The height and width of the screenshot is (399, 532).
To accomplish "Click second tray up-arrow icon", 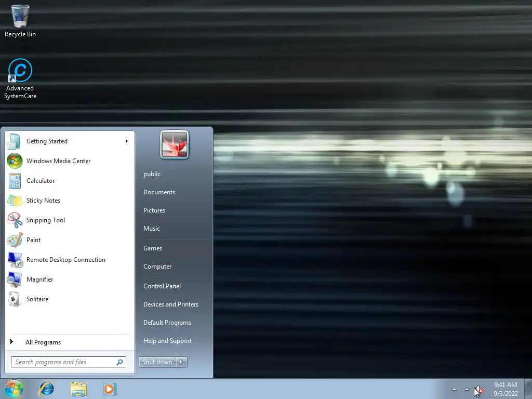I will pos(467,390).
